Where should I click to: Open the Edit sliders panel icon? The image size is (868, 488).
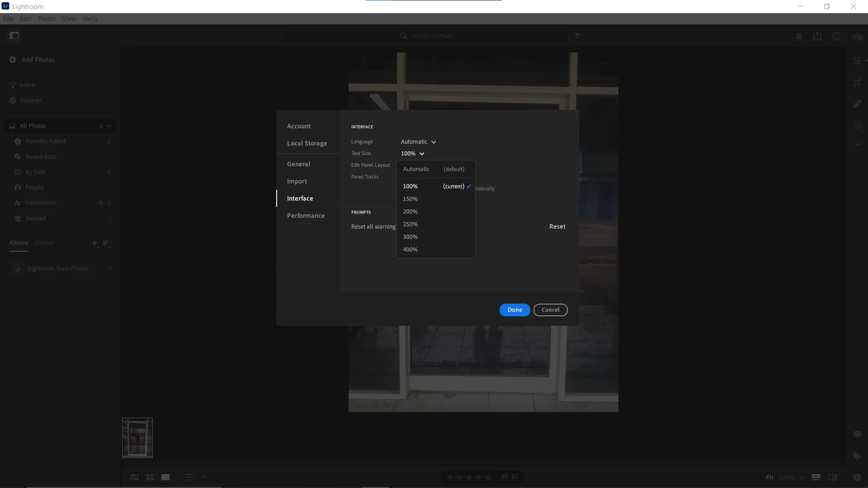(x=857, y=61)
